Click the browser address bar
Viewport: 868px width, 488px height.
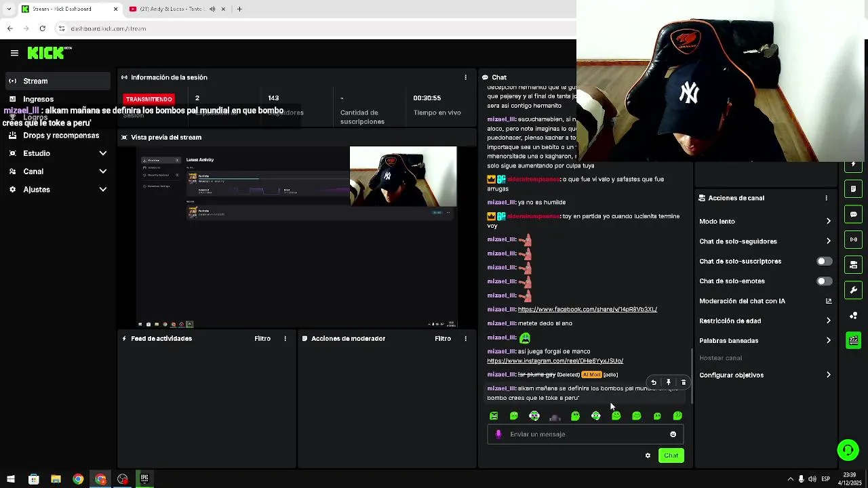[312, 28]
